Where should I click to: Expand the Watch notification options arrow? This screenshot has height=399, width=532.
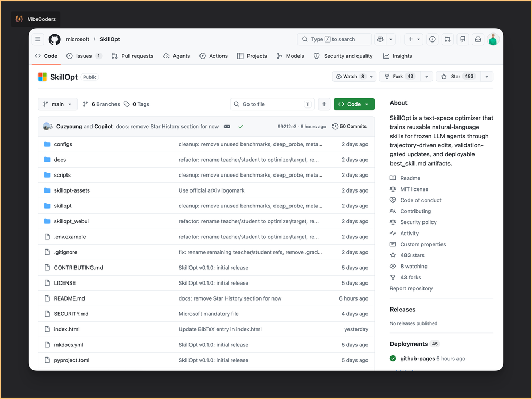(x=371, y=76)
